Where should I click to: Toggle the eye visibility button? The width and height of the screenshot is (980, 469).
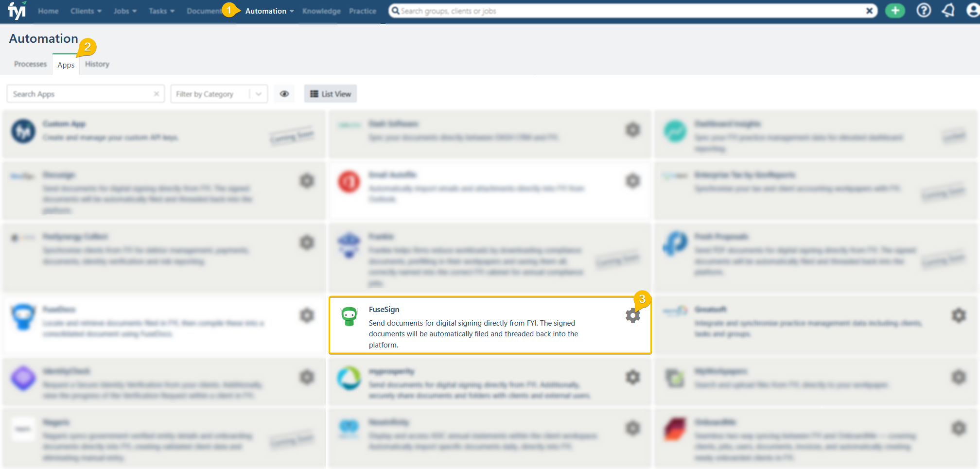pos(284,94)
